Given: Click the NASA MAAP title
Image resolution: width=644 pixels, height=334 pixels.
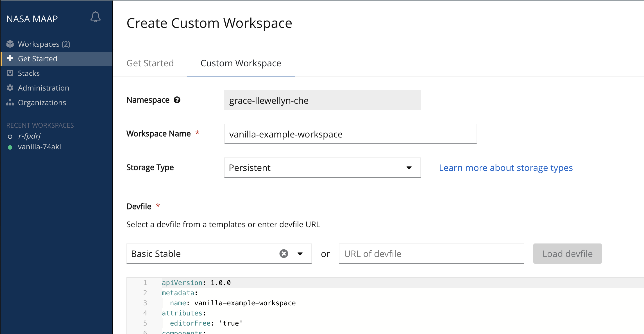Looking at the screenshot, I should coord(32,19).
